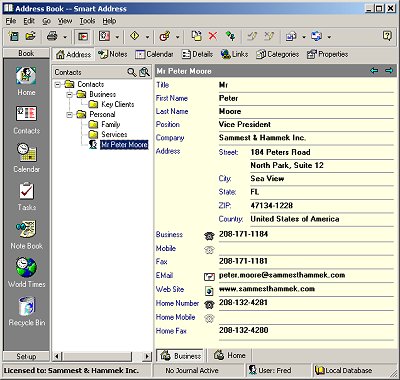Click the Web Site browser icon
The image size is (400, 380).
(209, 291)
